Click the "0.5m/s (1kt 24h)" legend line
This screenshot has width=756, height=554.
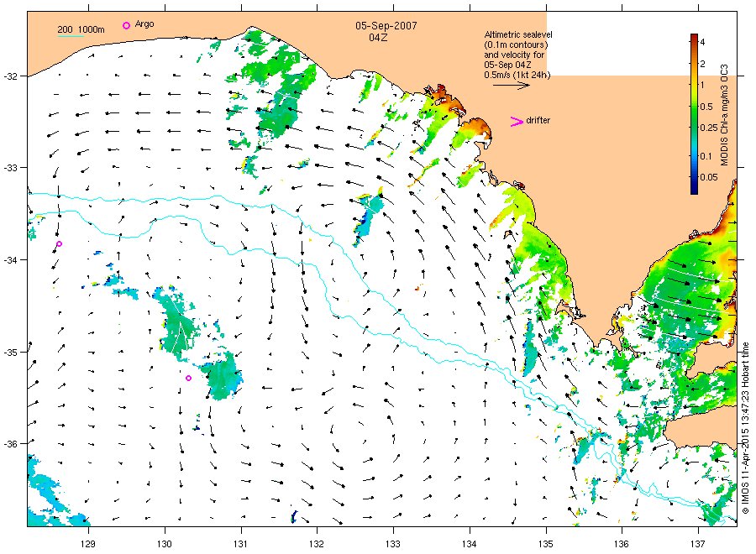(x=517, y=76)
